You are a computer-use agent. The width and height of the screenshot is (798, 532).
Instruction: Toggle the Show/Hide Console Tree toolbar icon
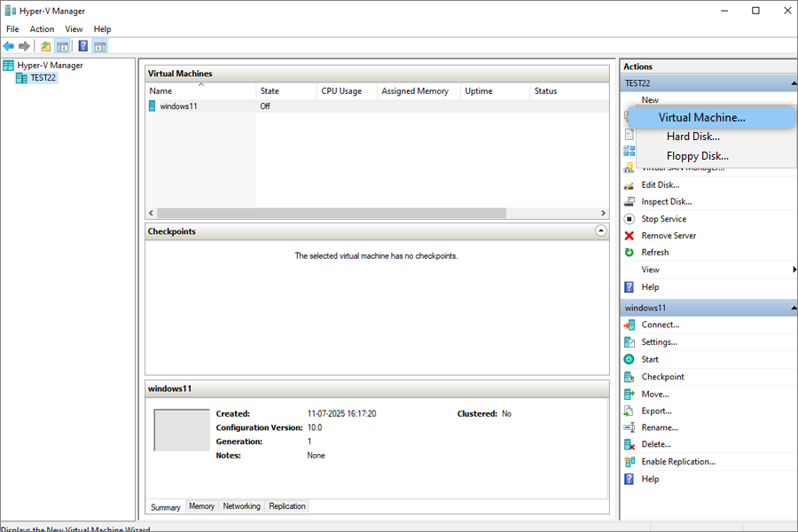tap(63, 46)
